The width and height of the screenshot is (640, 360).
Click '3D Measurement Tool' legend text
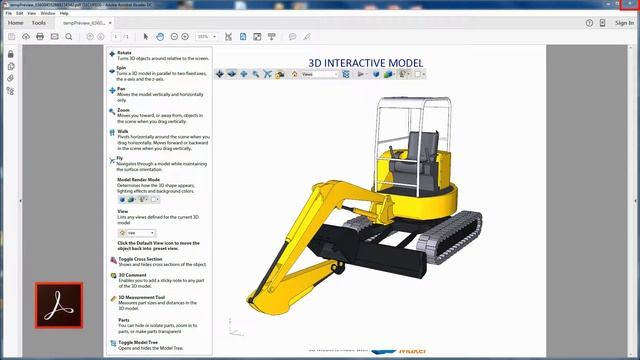click(141, 297)
